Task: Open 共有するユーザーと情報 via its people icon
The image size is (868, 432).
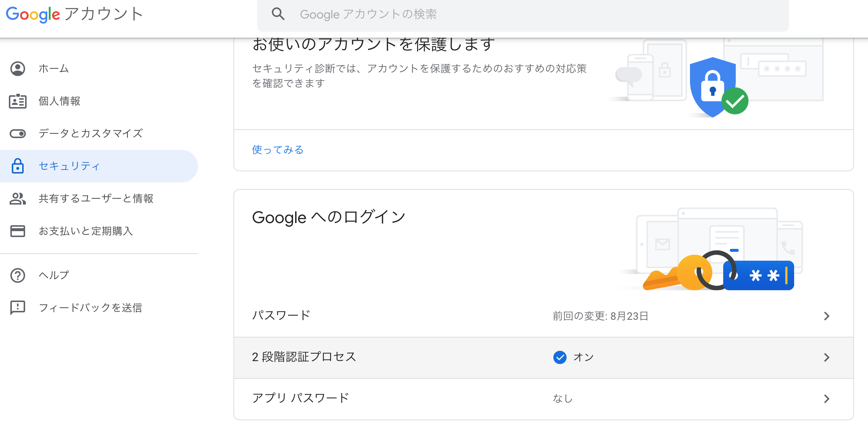Action: tap(17, 199)
